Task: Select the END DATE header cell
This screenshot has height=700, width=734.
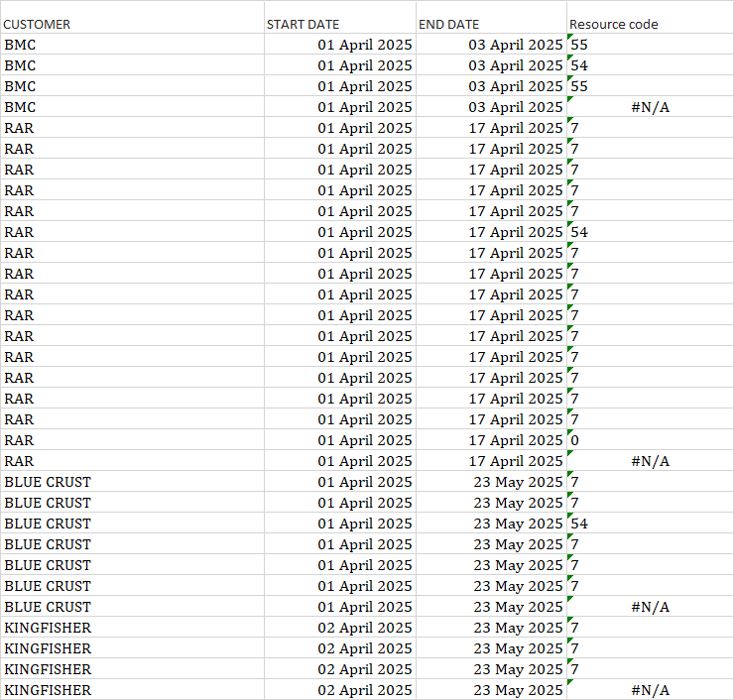Action: pos(491,18)
